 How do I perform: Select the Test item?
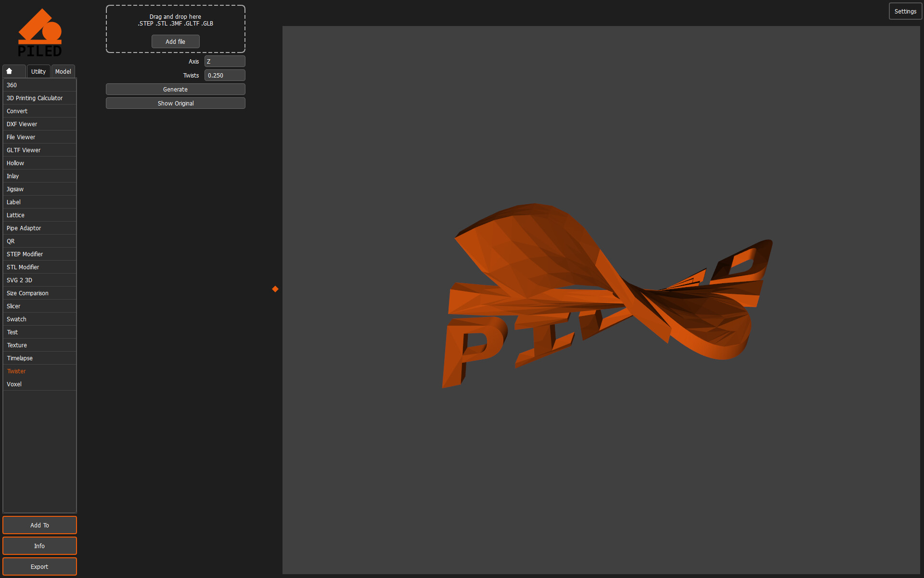[x=39, y=332]
